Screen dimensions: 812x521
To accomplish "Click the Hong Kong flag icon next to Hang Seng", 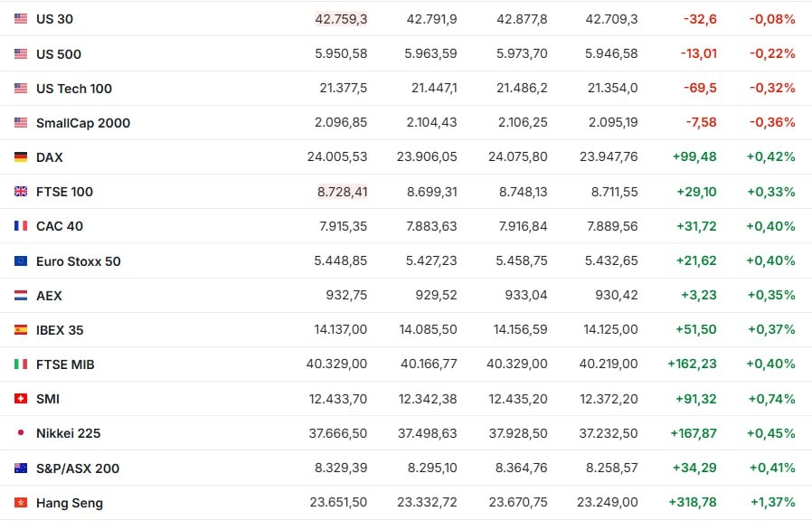I will coord(21,502).
